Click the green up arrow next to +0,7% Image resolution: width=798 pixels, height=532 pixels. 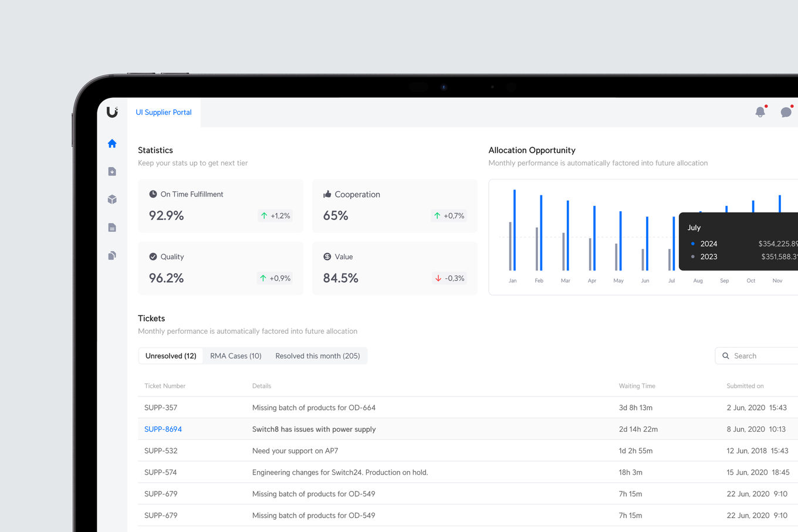click(437, 216)
